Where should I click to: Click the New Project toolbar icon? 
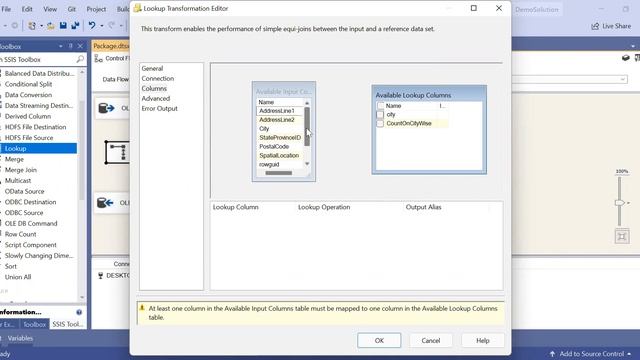pos(32,26)
